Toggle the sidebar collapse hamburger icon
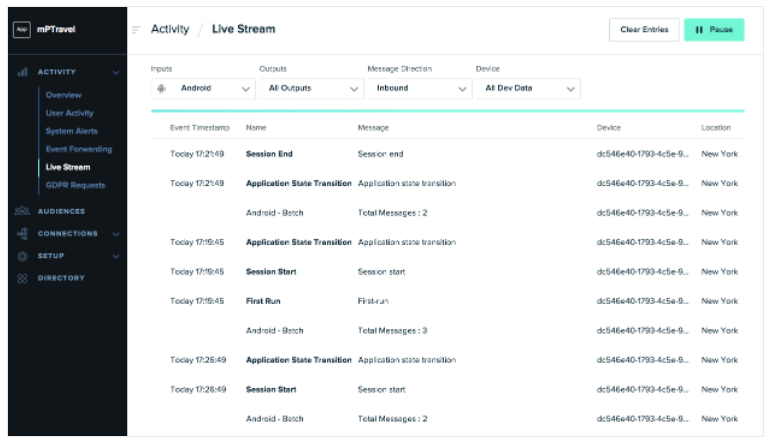Screen dimensions: 774x444 click(136, 30)
